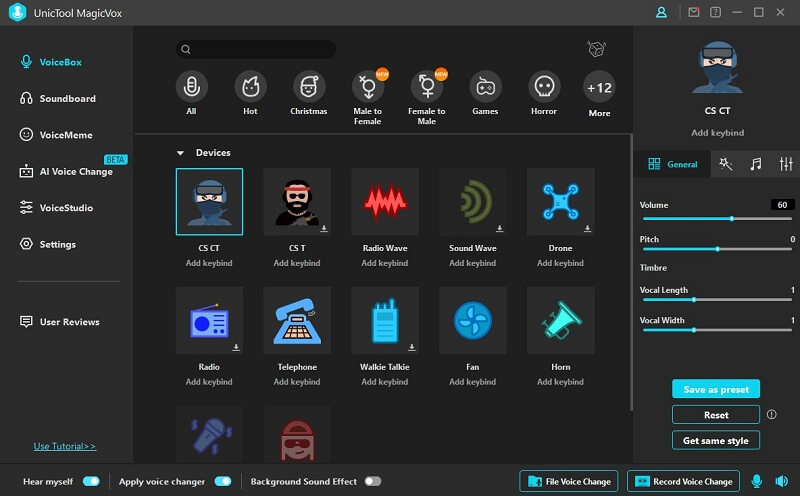800x496 pixels.
Task: Open the General settings tab
Action: (673, 164)
